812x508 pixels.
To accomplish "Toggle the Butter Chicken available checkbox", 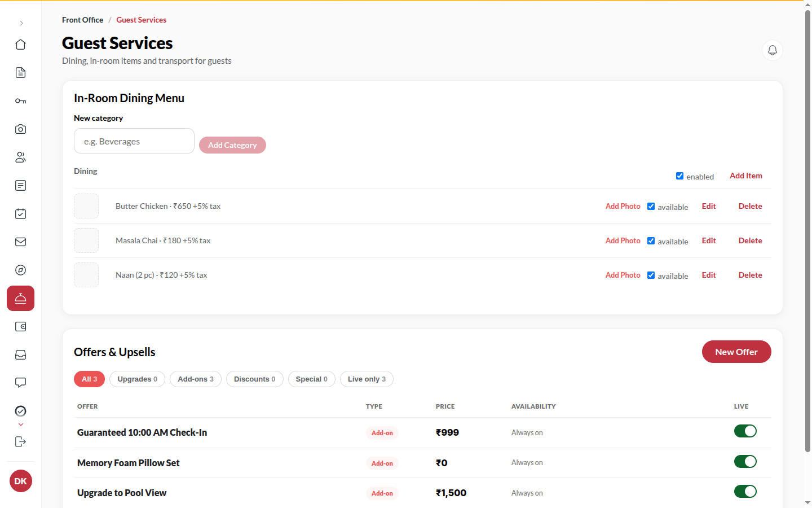I will 651,207.
